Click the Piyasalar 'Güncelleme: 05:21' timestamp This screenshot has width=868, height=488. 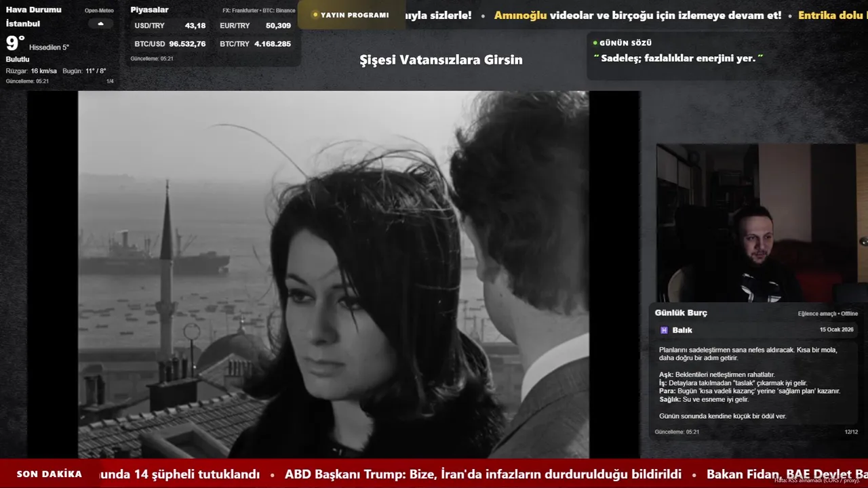coord(152,58)
